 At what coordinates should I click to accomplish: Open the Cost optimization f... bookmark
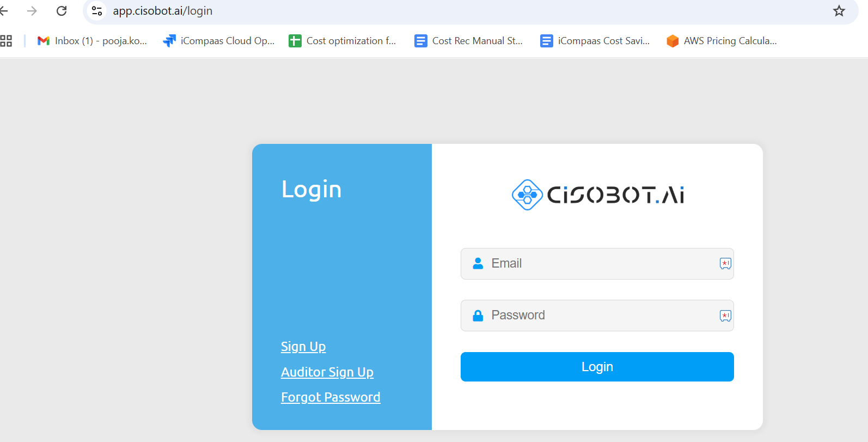tap(343, 41)
